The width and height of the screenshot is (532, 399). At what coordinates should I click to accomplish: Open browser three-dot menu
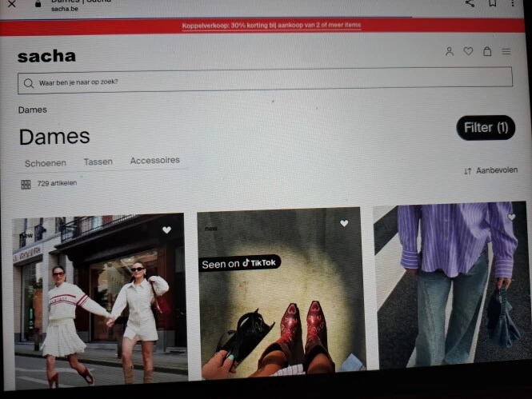pyautogui.click(x=512, y=2)
